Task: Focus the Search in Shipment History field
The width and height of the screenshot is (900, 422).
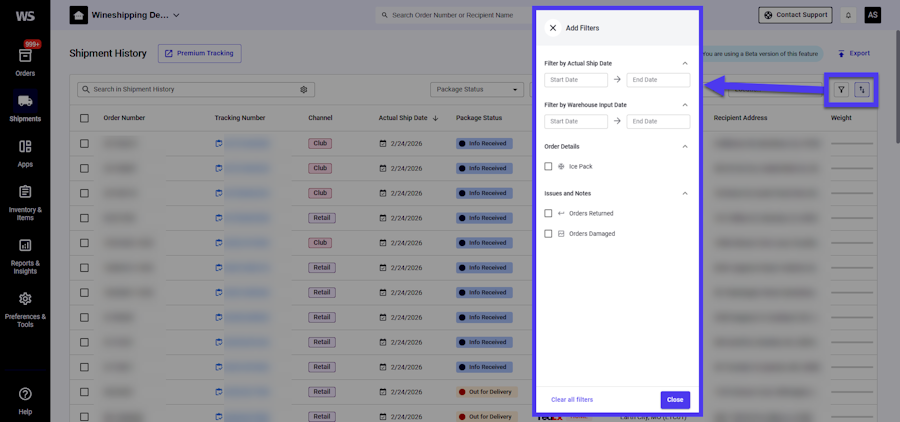Action: (x=196, y=90)
